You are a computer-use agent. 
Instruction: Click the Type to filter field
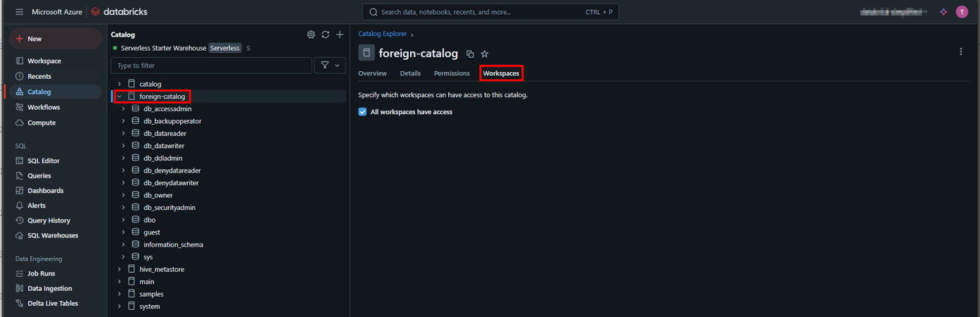point(211,65)
